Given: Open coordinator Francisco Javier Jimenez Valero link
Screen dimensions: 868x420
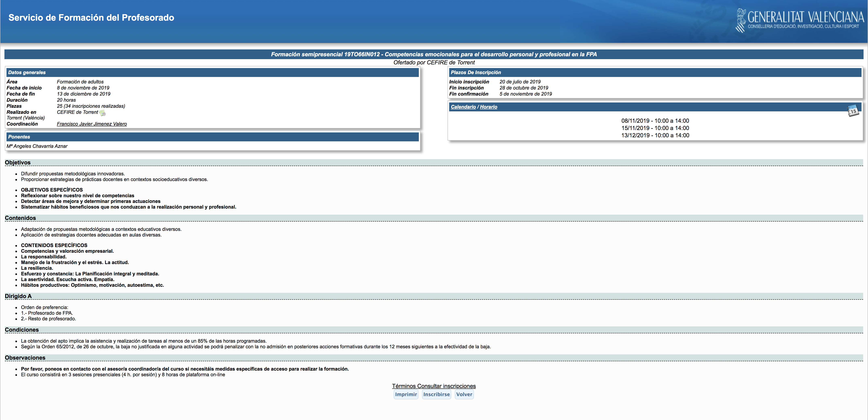Looking at the screenshot, I should coord(92,124).
